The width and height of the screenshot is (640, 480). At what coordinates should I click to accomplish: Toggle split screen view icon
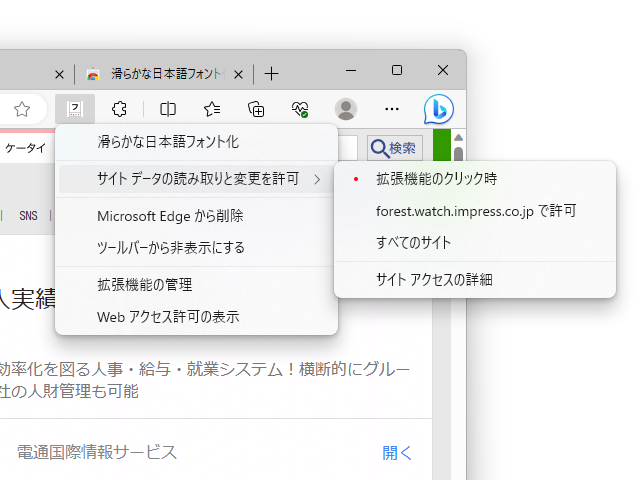tap(168, 109)
